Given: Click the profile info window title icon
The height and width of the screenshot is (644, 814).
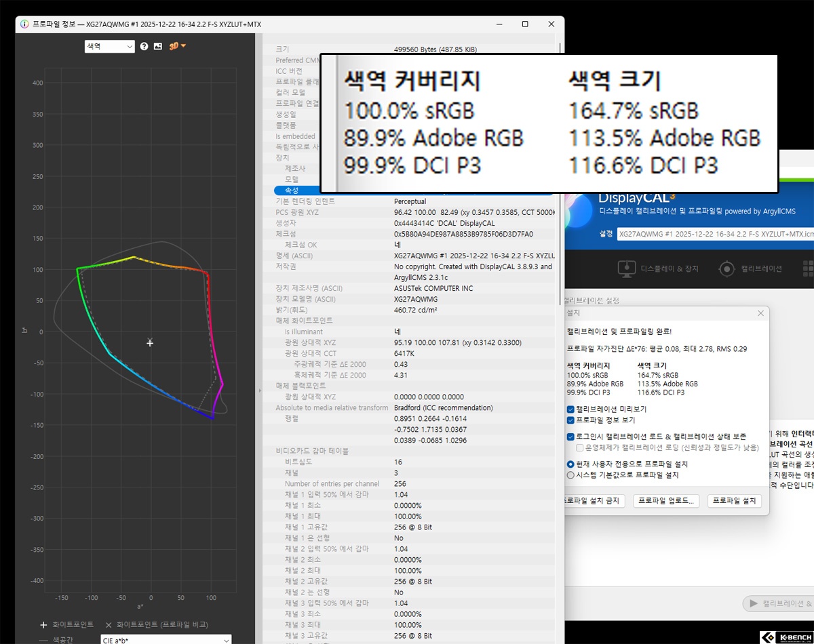Looking at the screenshot, I should pyautogui.click(x=24, y=24).
